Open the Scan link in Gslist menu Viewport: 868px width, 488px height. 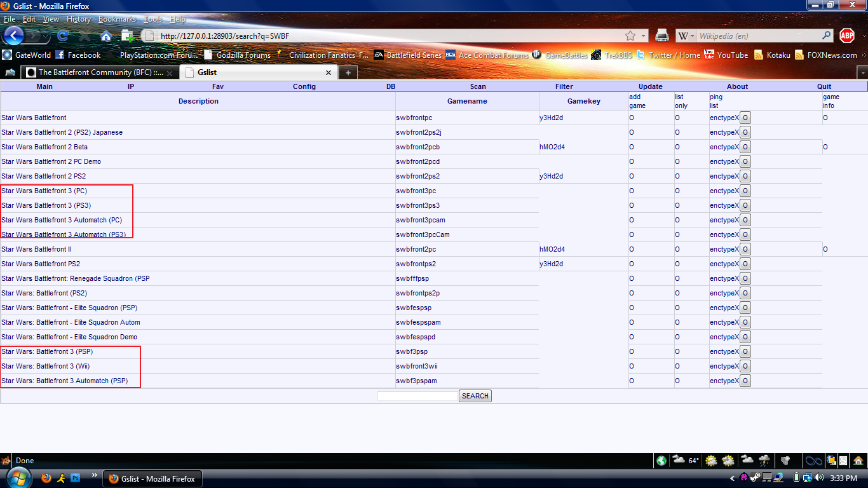click(x=478, y=86)
